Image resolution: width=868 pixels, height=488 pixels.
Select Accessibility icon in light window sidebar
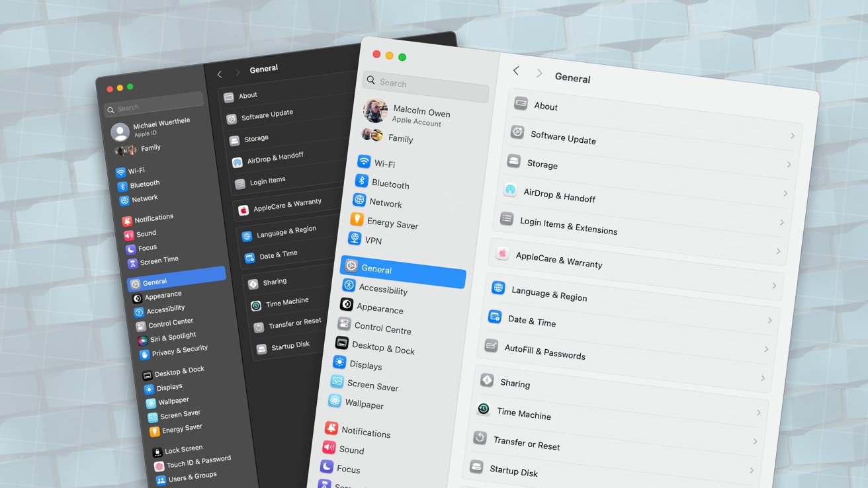(349, 285)
